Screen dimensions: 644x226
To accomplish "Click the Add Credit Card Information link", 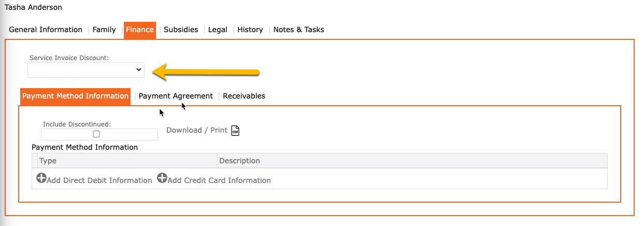I will 219,180.
